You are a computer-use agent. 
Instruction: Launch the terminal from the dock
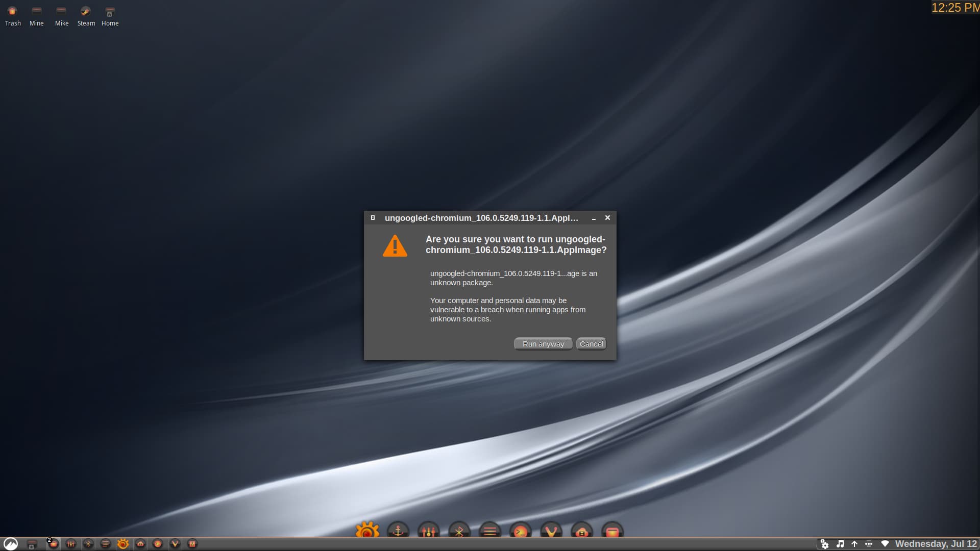pyautogui.click(x=521, y=531)
